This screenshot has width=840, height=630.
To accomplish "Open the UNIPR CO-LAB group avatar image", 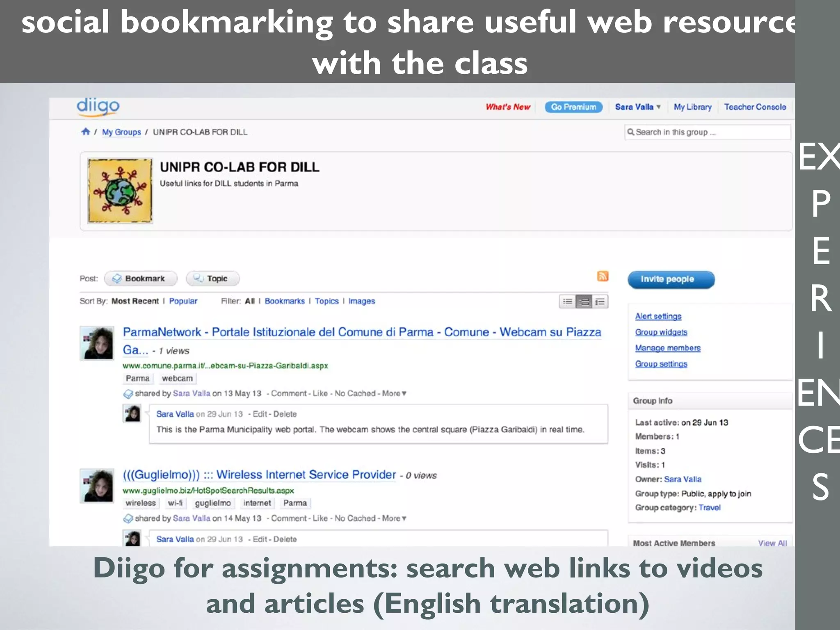I will tap(120, 191).
